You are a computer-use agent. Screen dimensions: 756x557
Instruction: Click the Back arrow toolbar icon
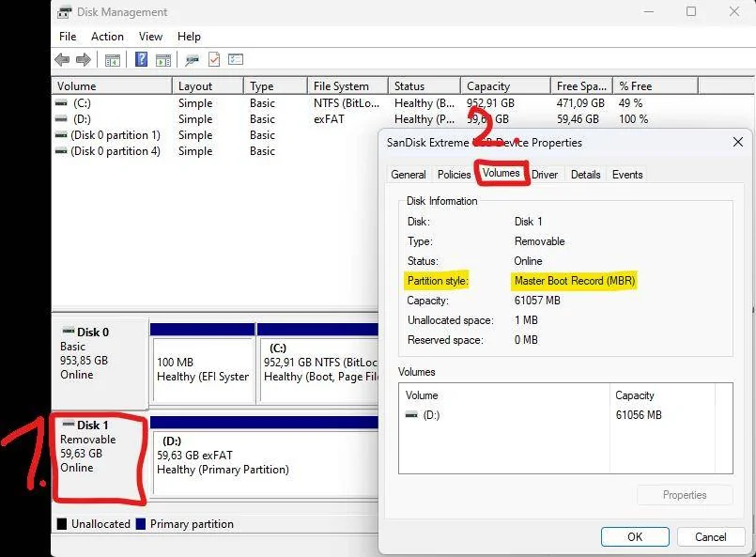coord(62,60)
